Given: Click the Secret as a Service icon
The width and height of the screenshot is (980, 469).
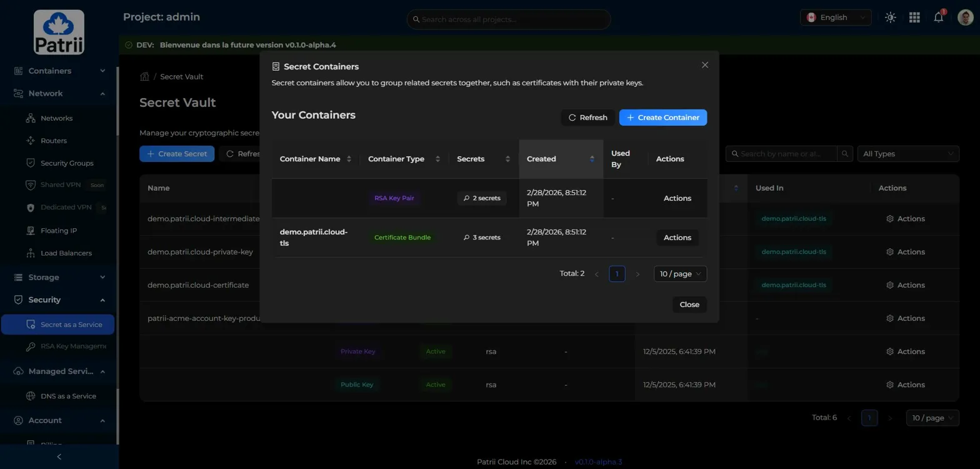Looking at the screenshot, I should pyautogui.click(x=30, y=325).
